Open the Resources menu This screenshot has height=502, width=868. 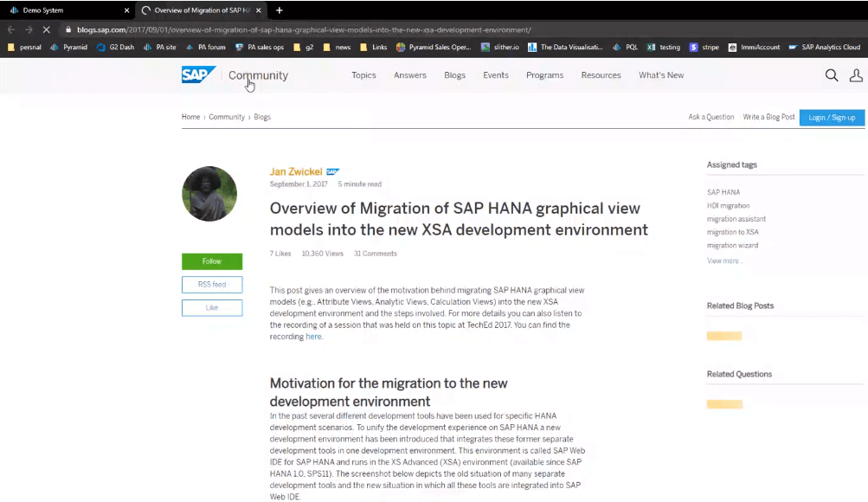601,75
